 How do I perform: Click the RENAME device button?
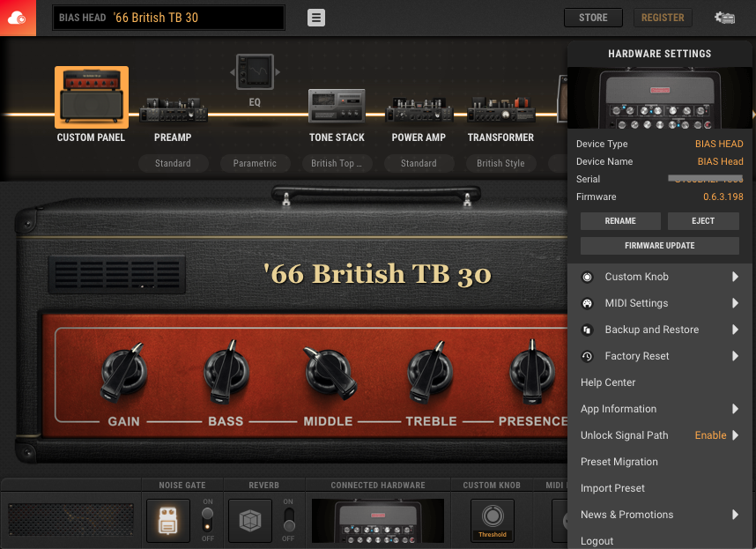pyautogui.click(x=620, y=221)
